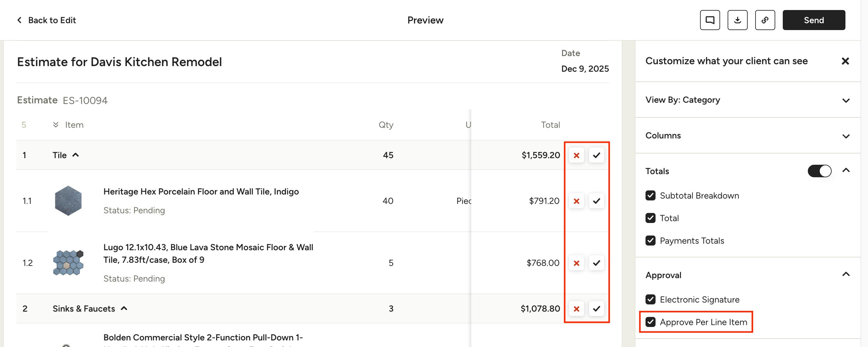Toggle the Totals switch off

[x=819, y=171]
